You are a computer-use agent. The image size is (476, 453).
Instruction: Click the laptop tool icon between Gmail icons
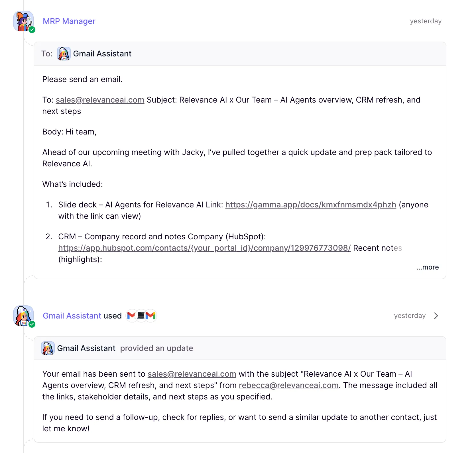(141, 316)
